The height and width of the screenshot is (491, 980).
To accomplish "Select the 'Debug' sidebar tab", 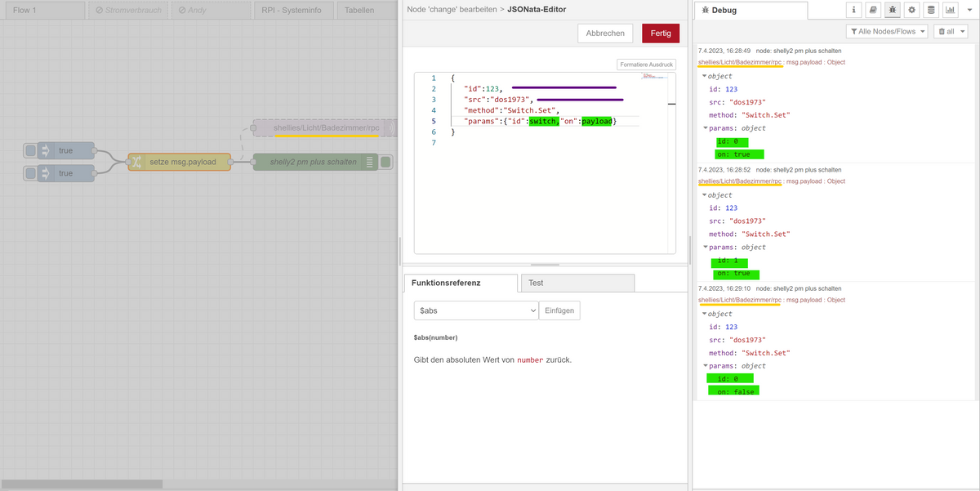I will [x=751, y=11].
